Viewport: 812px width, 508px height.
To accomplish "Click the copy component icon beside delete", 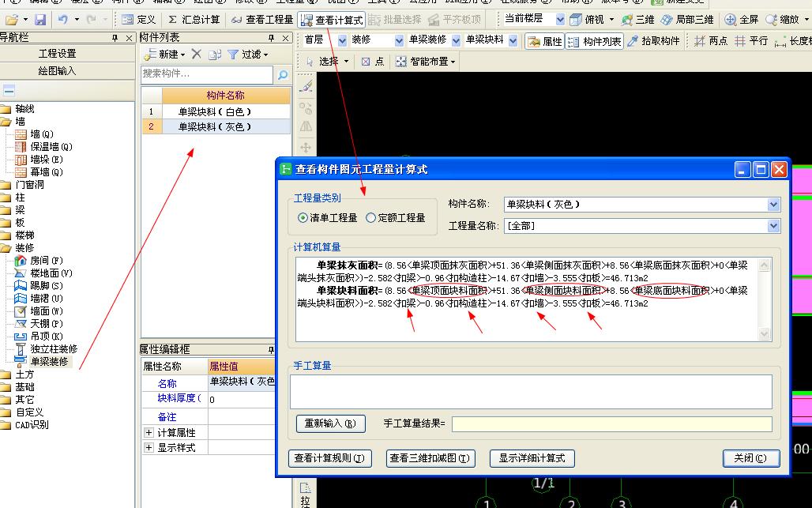I will click(x=215, y=55).
